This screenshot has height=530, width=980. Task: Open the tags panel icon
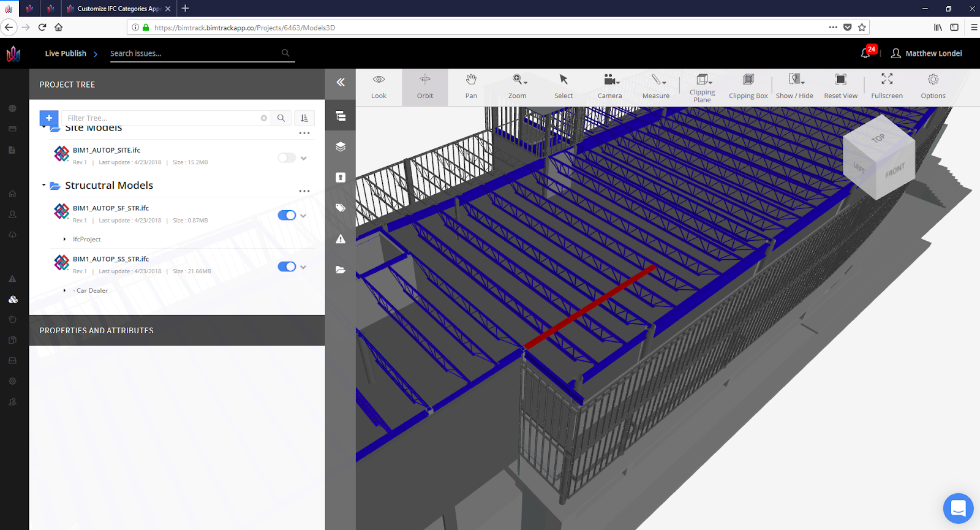[341, 208]
